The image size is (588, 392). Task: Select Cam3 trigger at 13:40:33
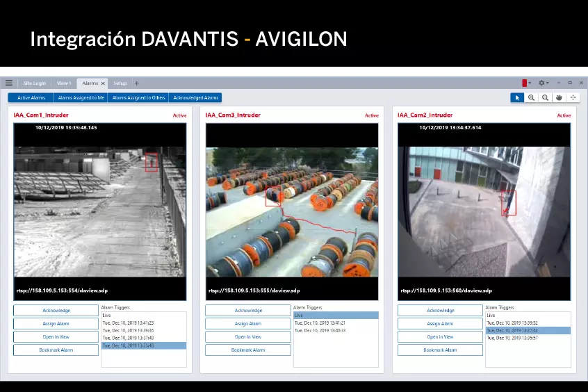pyautogui.click(x=336, y=330)
